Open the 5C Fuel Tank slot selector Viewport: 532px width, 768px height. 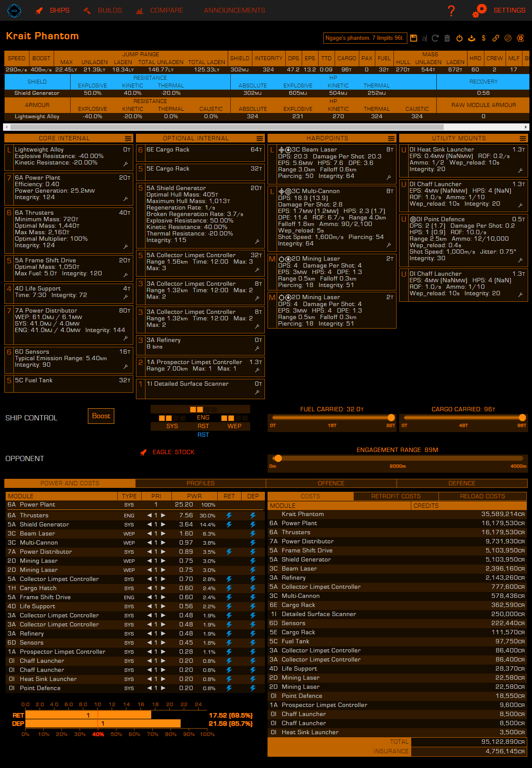click(x=68, y=384)
